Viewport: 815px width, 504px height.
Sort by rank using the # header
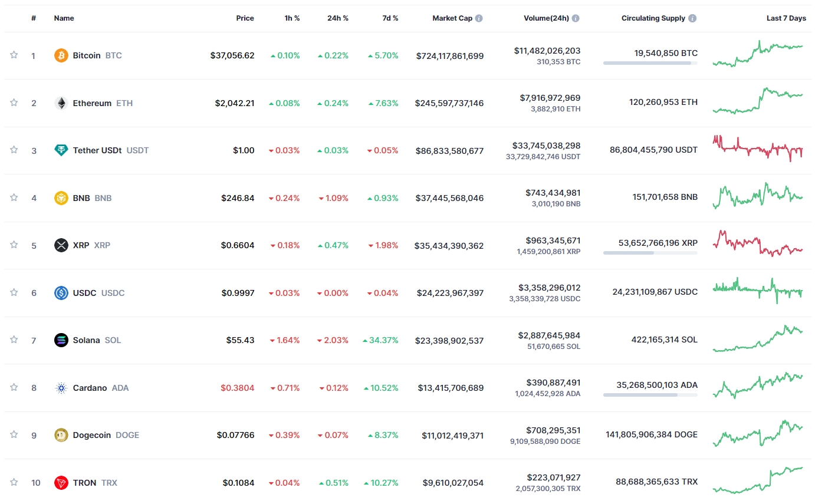(34, 18)
